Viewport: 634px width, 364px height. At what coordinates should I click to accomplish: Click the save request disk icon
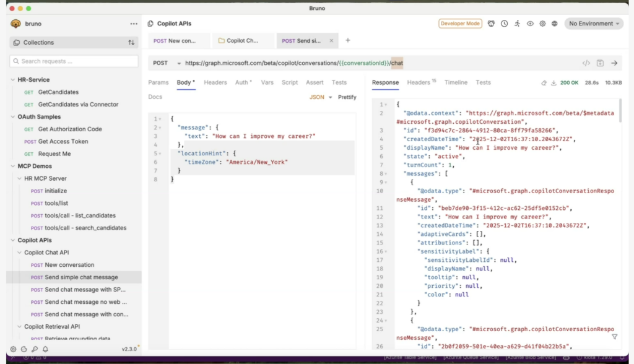tap(600, 63)
